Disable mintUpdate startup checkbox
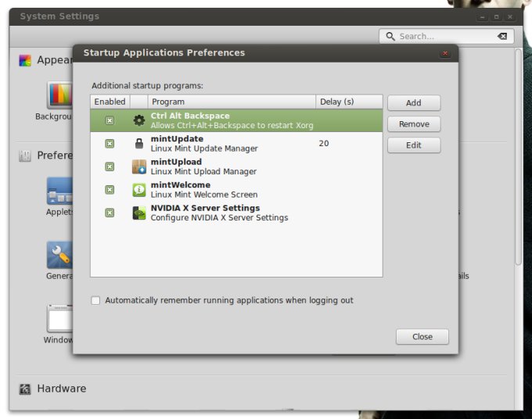This screenshot has width=532, height=419. (110, 144)
